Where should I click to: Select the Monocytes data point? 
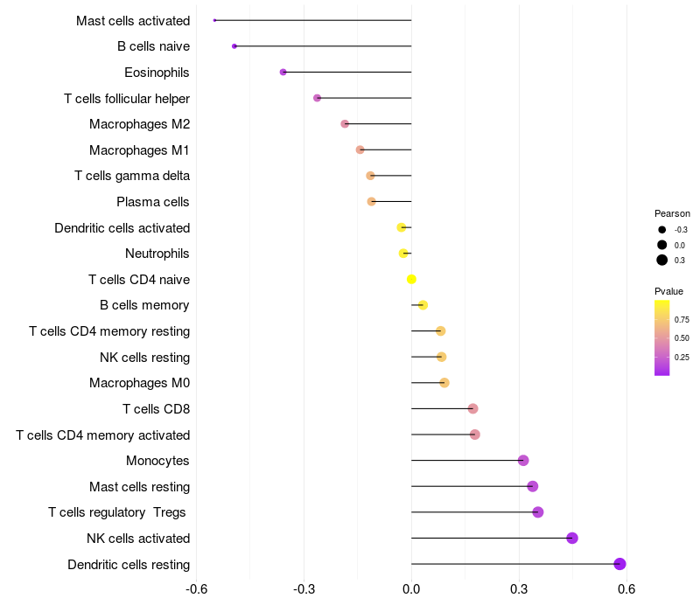tap(523, 461)
